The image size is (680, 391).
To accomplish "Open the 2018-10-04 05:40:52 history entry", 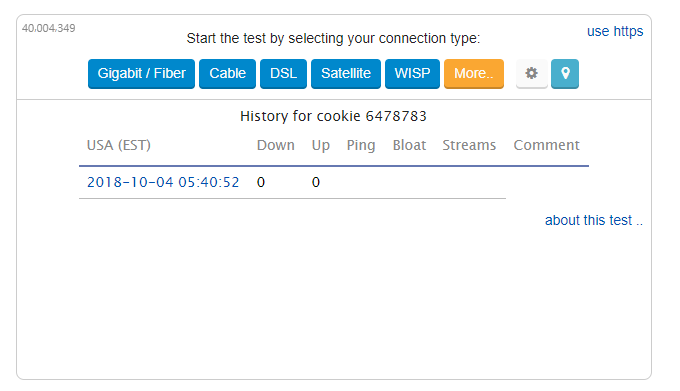I will pyautogui.click(x=163, y=182).
